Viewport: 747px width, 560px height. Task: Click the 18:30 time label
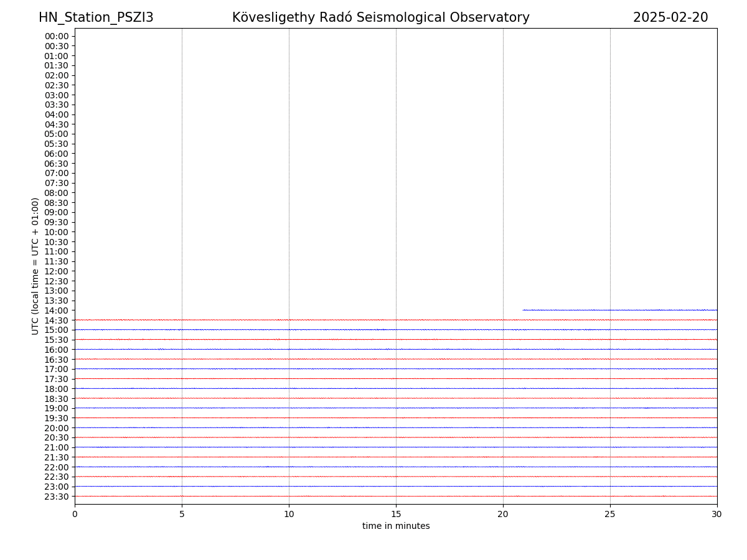(x=57, y=398)
